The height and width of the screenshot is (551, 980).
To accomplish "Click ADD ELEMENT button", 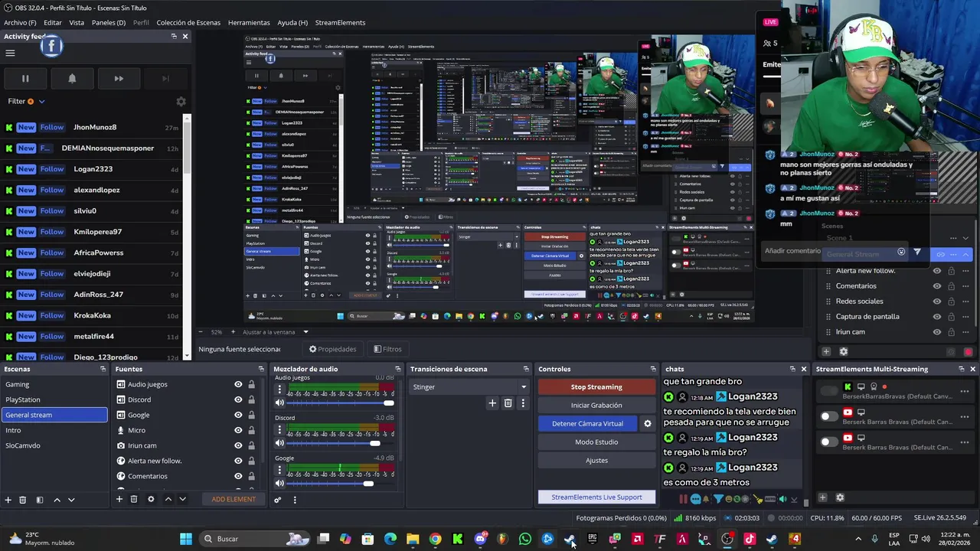I will point(234,499).
